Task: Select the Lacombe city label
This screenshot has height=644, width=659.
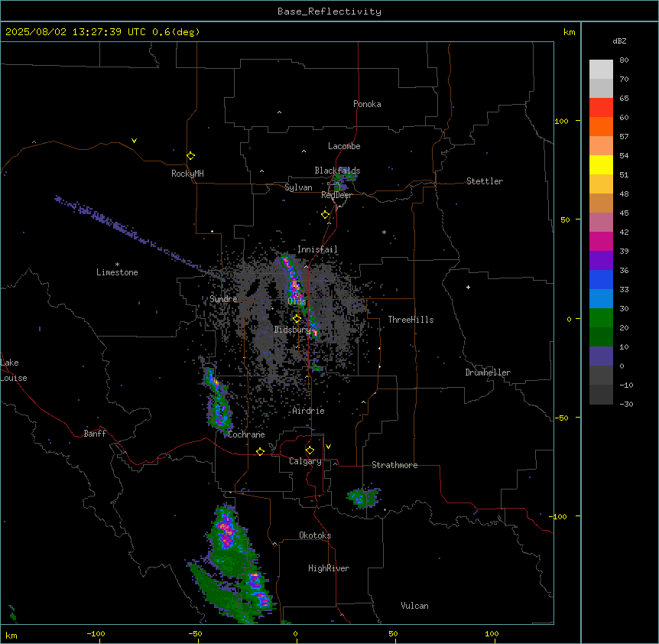Action: click(344, 146)
